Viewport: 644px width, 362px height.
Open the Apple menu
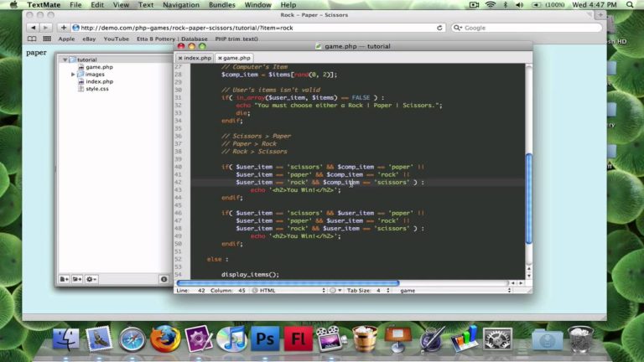click(x=13, y=5)
